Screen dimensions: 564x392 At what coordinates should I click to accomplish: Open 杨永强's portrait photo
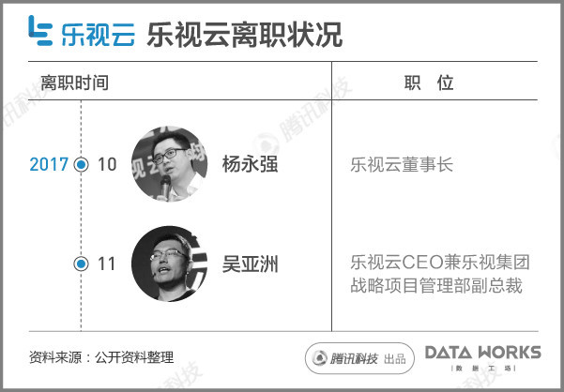tap(168, 163)
